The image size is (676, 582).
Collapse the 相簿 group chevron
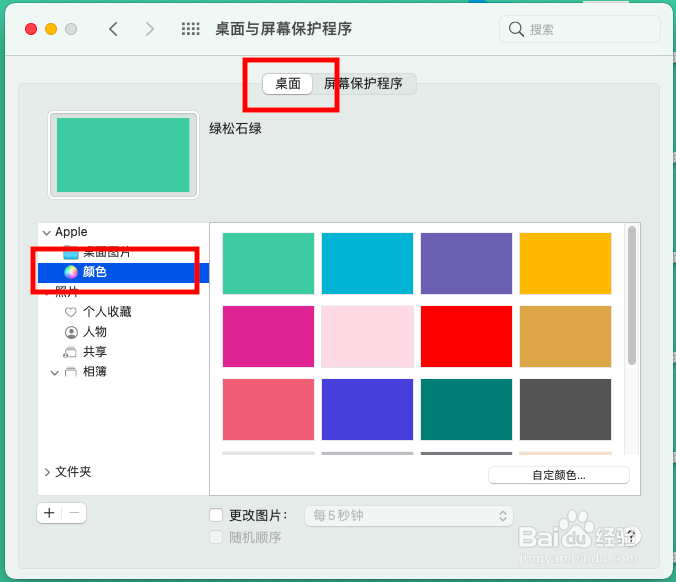click(54, 372)
